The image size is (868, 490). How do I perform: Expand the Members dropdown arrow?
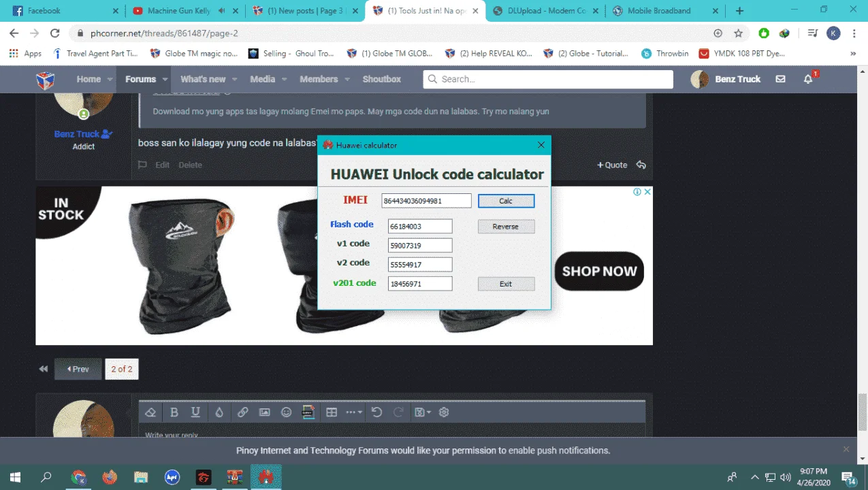(x=347, y=80)
